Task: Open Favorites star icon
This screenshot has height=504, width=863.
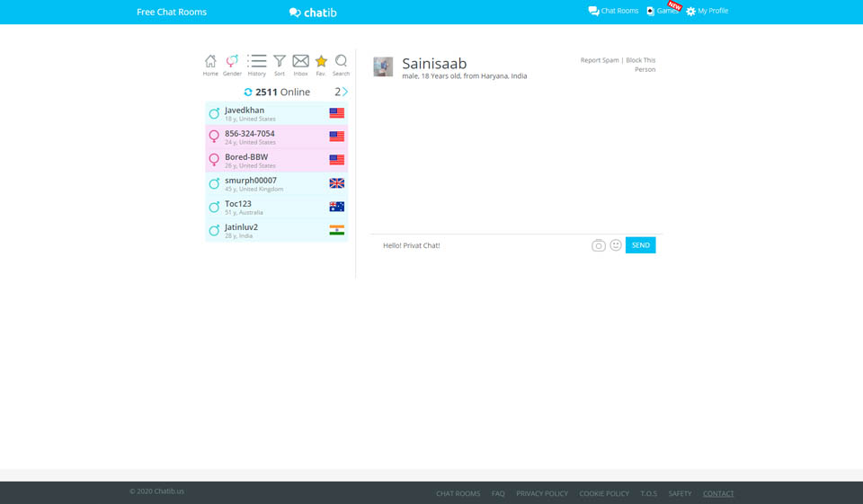Action: [321, 61]
